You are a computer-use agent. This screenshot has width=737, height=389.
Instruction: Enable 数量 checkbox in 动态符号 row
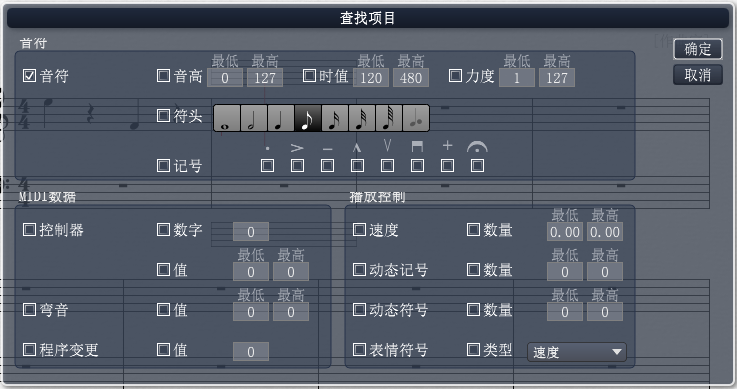473,309
